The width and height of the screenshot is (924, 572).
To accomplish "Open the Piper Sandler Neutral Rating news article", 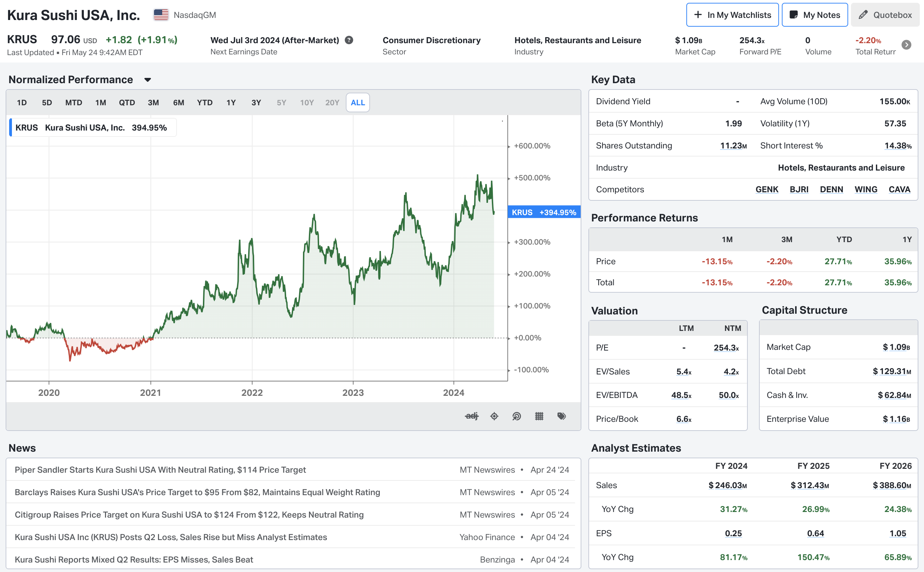I will point(160,470).
